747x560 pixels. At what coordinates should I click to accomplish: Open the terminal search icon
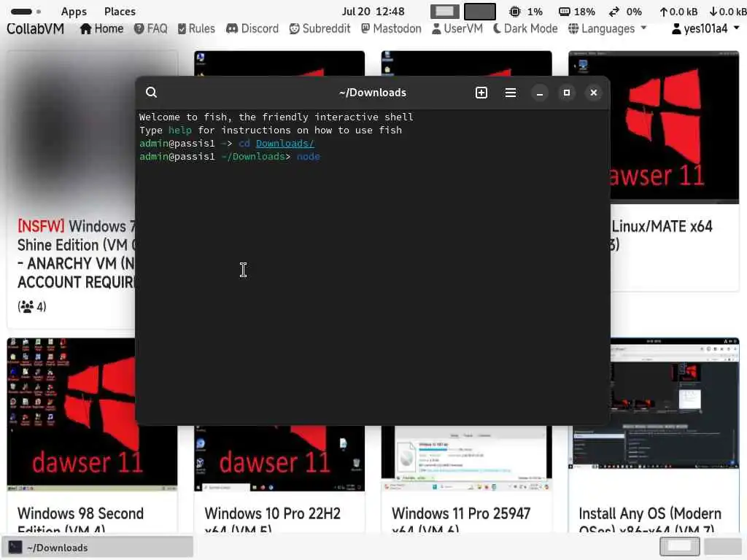tap(151, 93)
